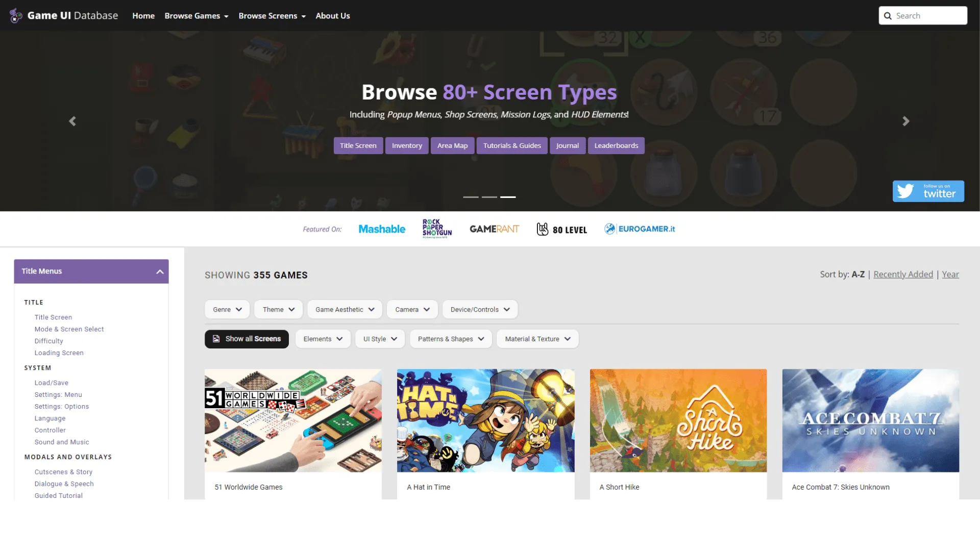This screenshot has height=551, width=980.
Task: Select the second carousel indicator dash
Action: [489, 197]
